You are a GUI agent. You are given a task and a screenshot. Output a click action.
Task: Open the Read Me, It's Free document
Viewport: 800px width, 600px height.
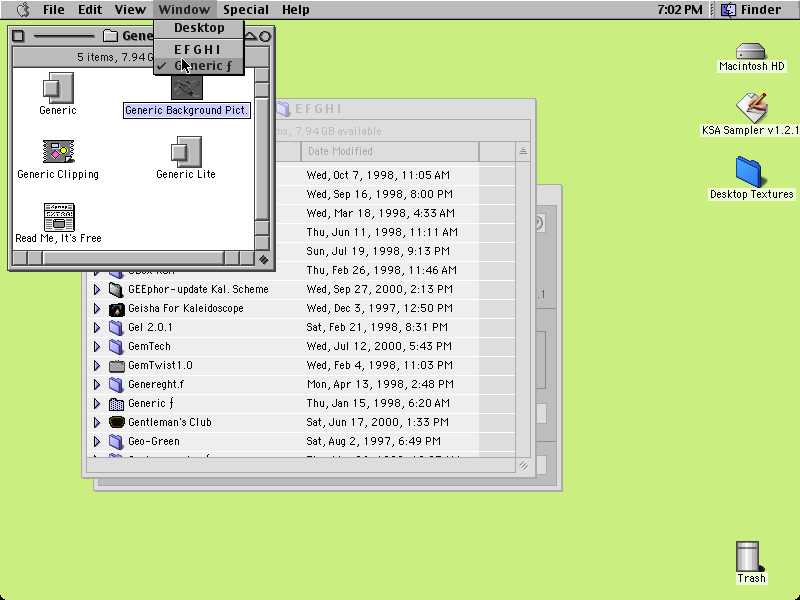[59, 216]
